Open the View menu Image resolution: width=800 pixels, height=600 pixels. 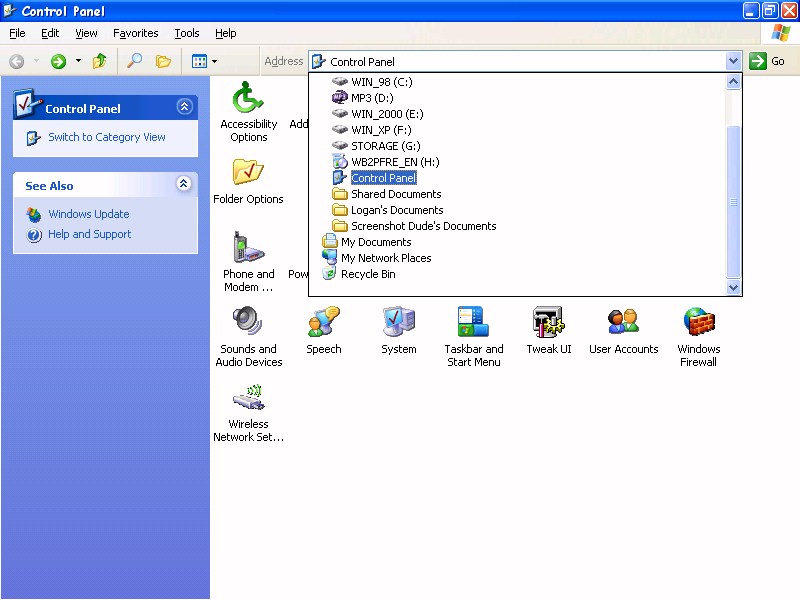[x=86, y=33]
